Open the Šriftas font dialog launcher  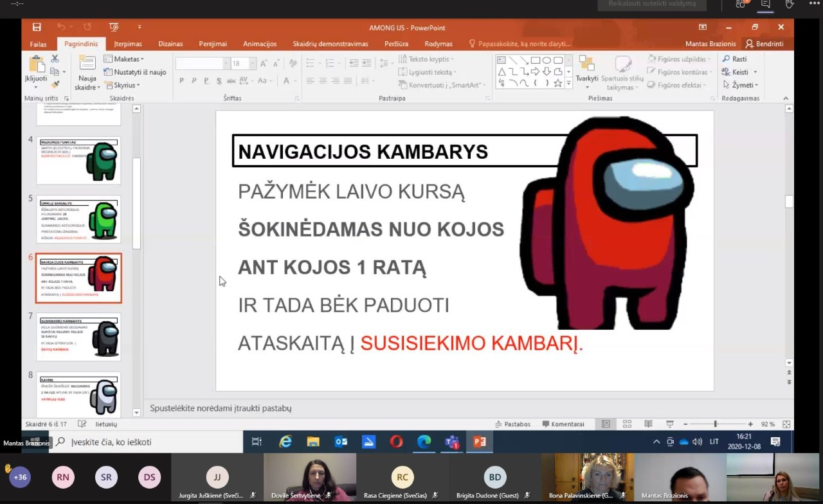coord(296,98)
